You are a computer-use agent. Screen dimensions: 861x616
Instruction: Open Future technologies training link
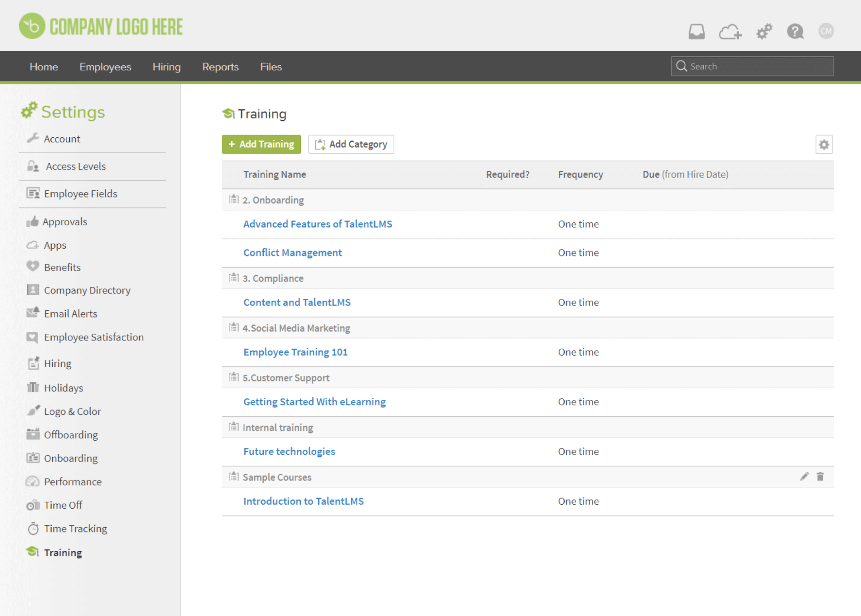[289, 451]
